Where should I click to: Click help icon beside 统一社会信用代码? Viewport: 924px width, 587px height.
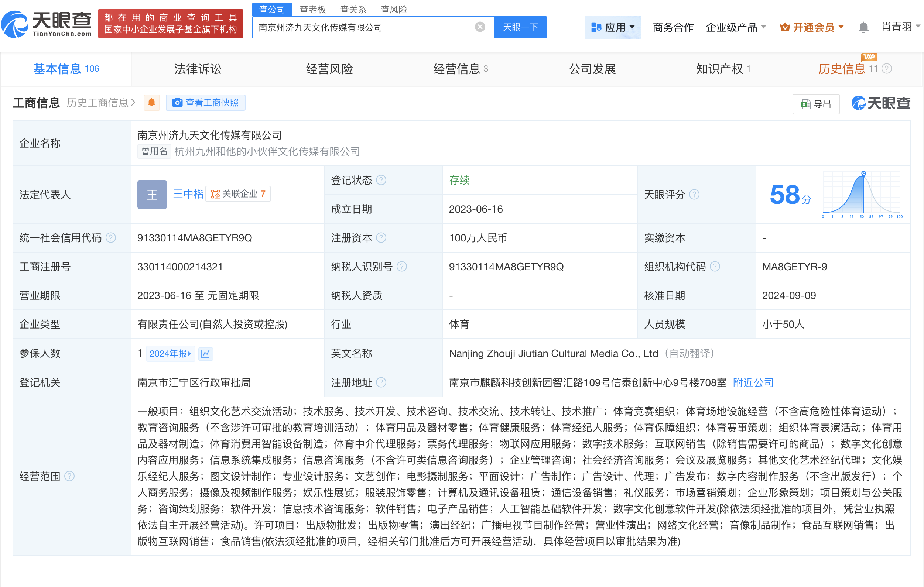[110, 238]
